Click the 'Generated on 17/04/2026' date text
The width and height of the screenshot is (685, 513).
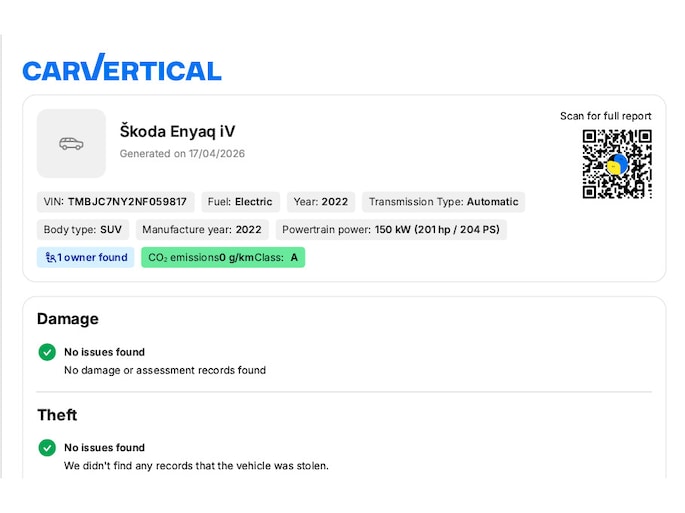[x=182, y=154]
